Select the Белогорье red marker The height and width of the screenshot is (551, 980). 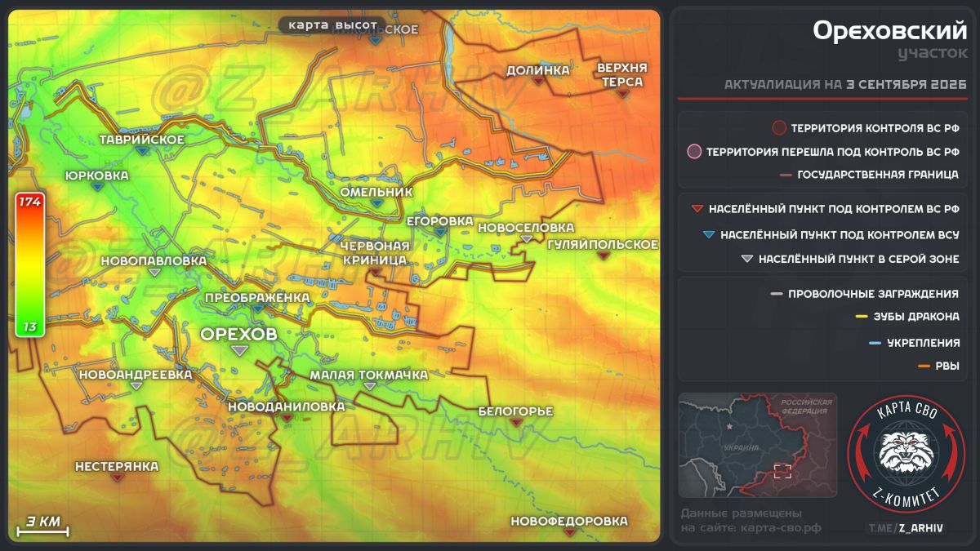[515, 423]
